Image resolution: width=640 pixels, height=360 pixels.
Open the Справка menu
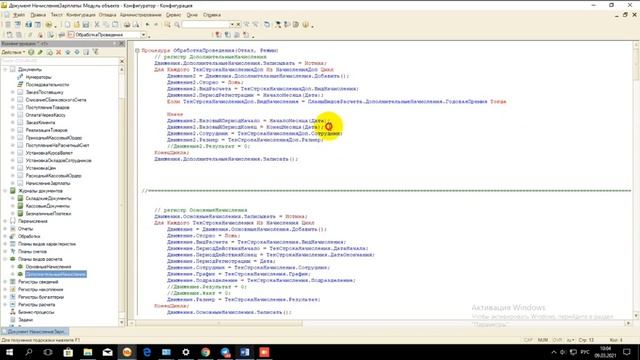[212, 15]
